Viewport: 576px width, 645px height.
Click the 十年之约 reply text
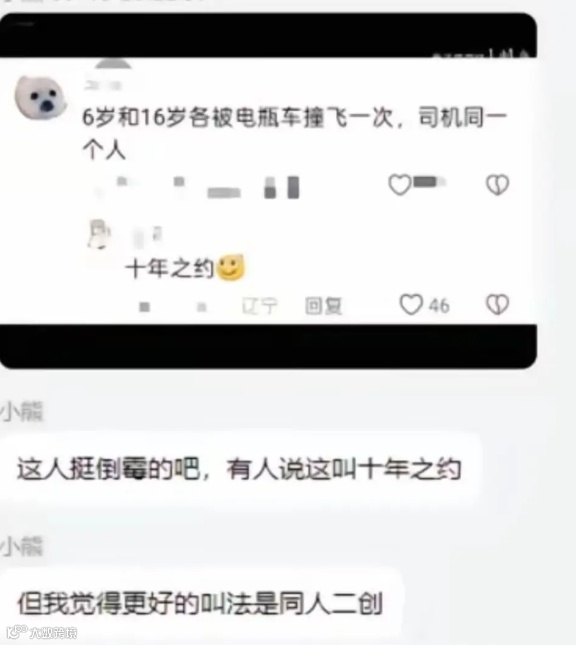pyautogui.click(x=170, y=268)
